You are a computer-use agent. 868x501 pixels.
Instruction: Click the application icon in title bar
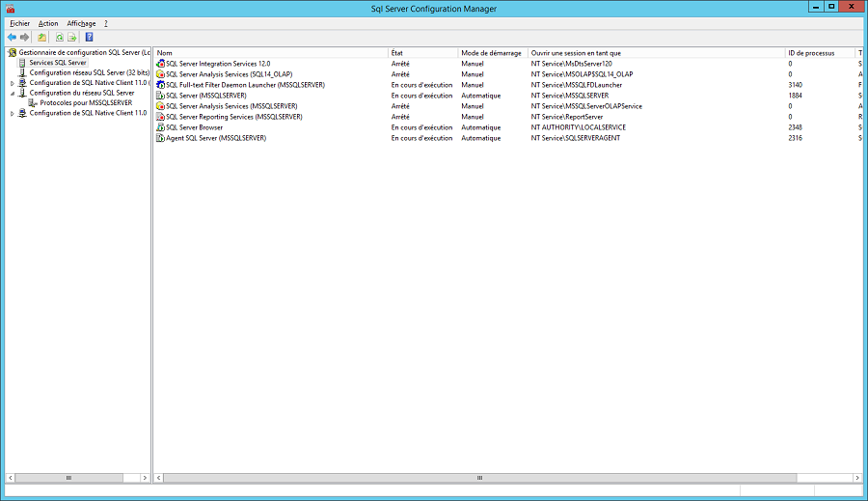click(x=10, y=9)
